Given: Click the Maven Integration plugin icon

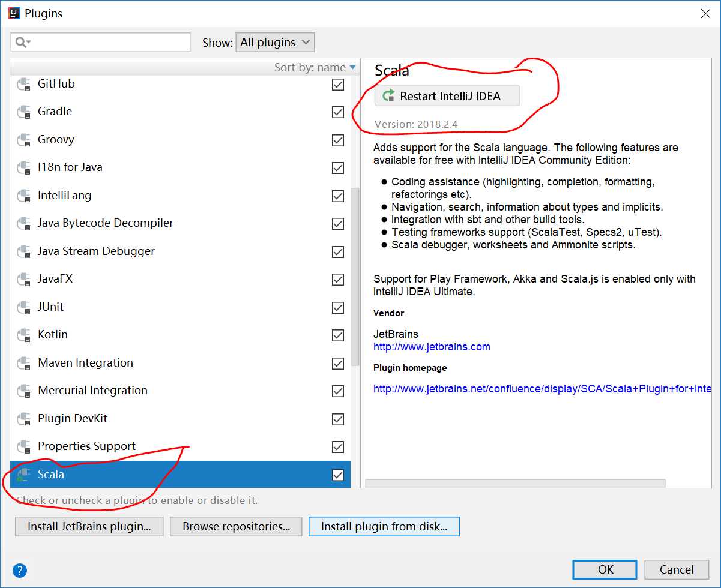Looking at the screenshot, I should click(x=24, y=364).
